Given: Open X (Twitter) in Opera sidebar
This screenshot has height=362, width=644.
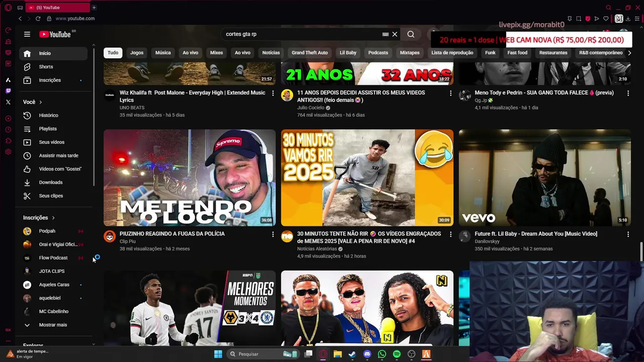Looking at the screenshot, I should pos(8,102).
